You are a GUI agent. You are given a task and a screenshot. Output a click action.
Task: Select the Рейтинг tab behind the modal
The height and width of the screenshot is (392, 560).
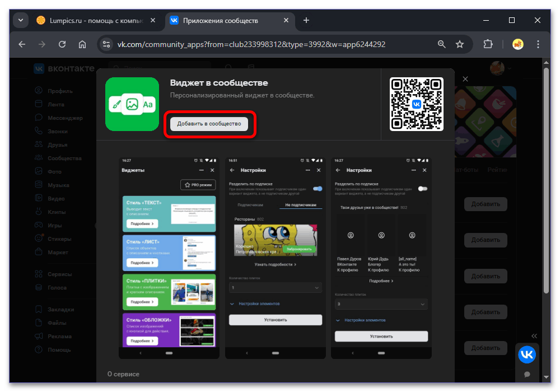497,170
